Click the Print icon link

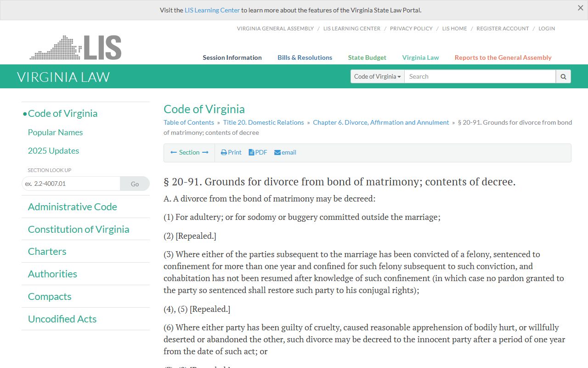click(x=231, y=152)
